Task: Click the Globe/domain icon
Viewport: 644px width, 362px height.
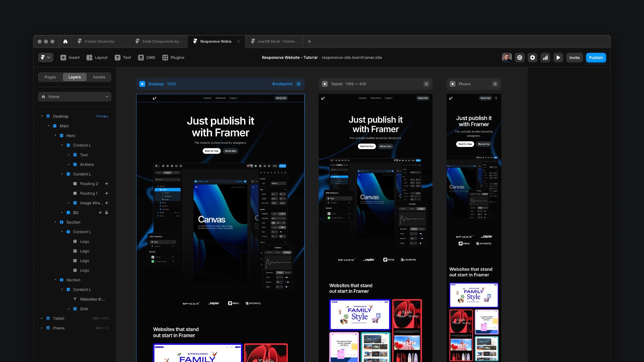Action: tap(520, 57)
